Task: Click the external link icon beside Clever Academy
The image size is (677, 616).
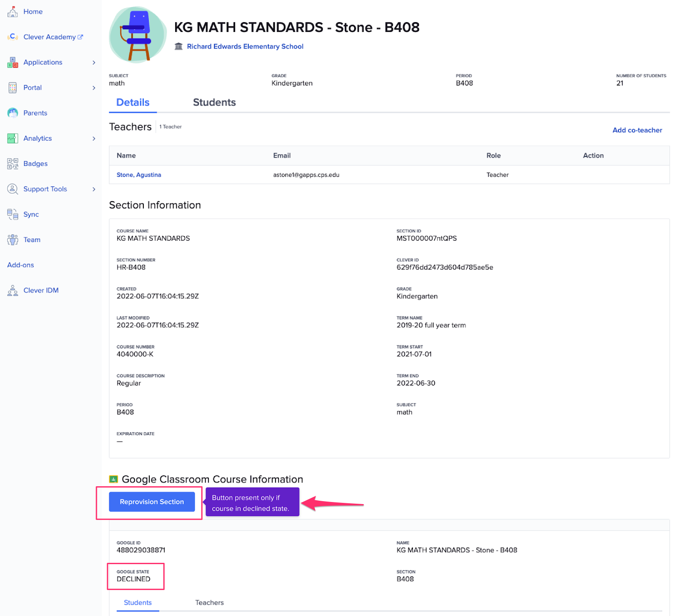Action: coord(80,37)
